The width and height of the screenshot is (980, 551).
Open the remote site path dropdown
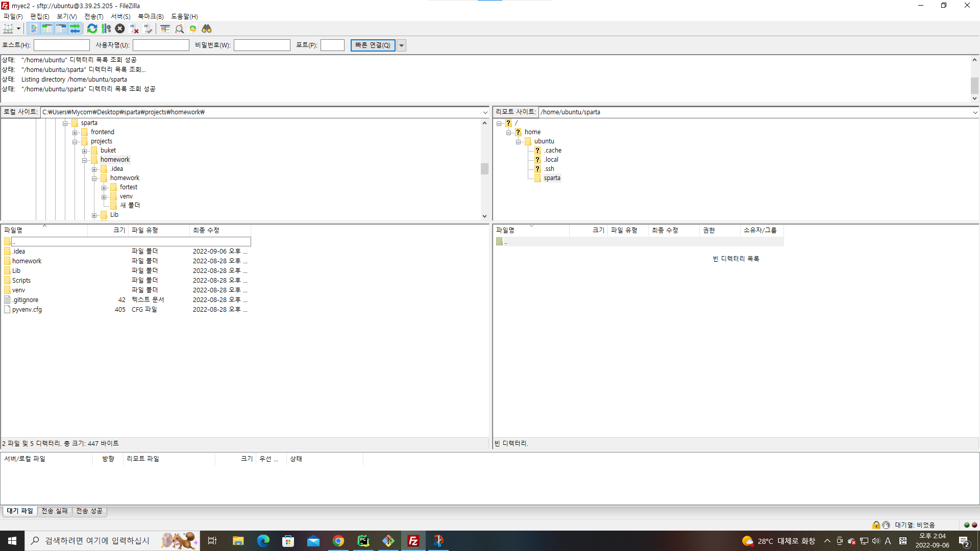click(x=975, y=112)
